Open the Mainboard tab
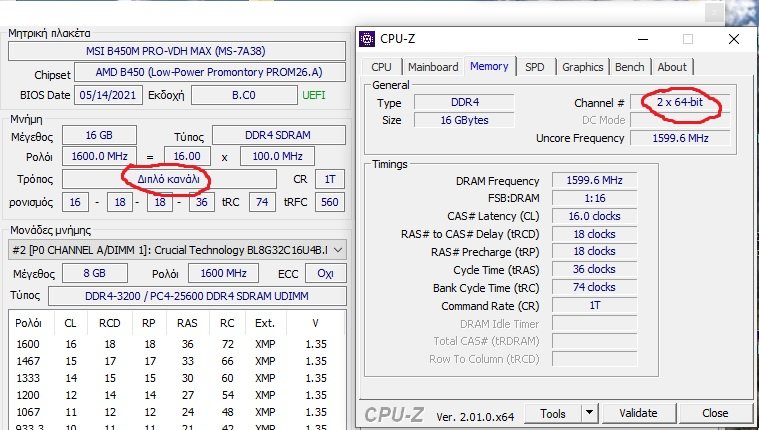This screenshot has width=759, height=430. point(433,67)
